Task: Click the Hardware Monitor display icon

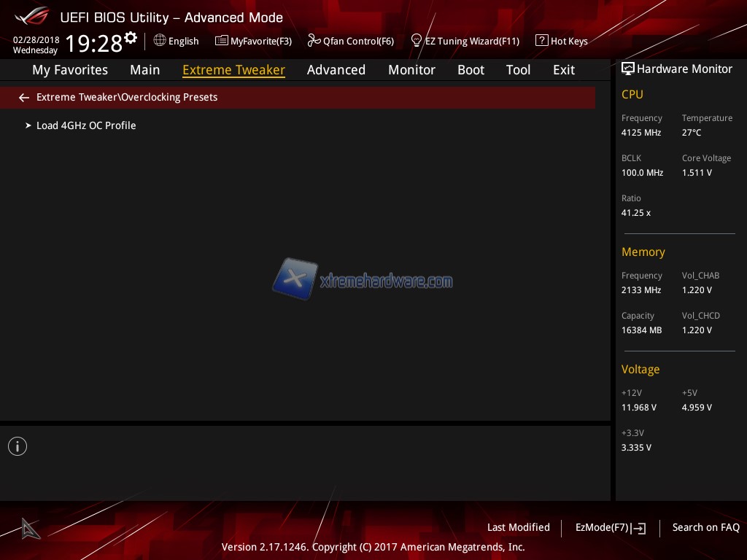Action: [627, 69]
